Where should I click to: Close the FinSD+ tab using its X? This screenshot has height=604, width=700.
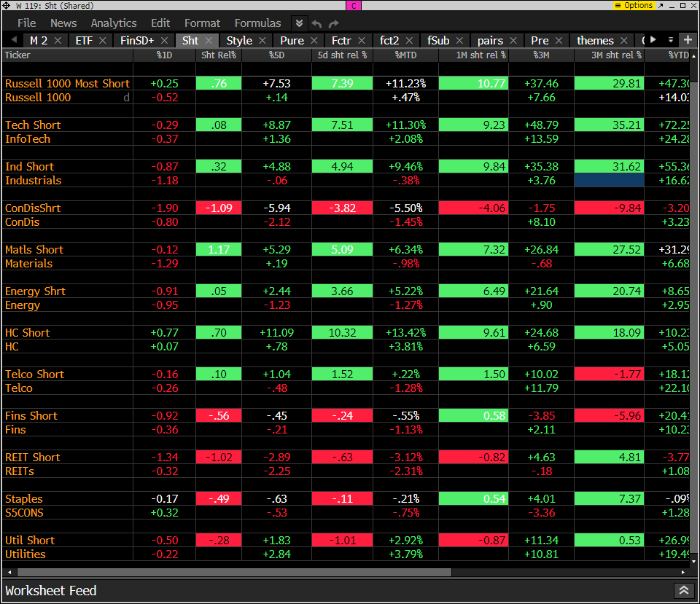tap(165, 41)
